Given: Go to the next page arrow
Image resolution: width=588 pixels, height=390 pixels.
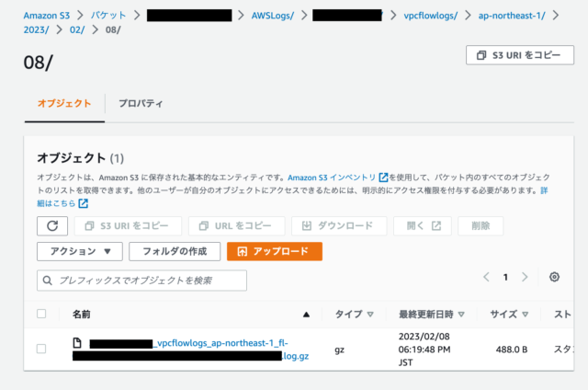Looking at the screenshot, I should click(525, 277).
